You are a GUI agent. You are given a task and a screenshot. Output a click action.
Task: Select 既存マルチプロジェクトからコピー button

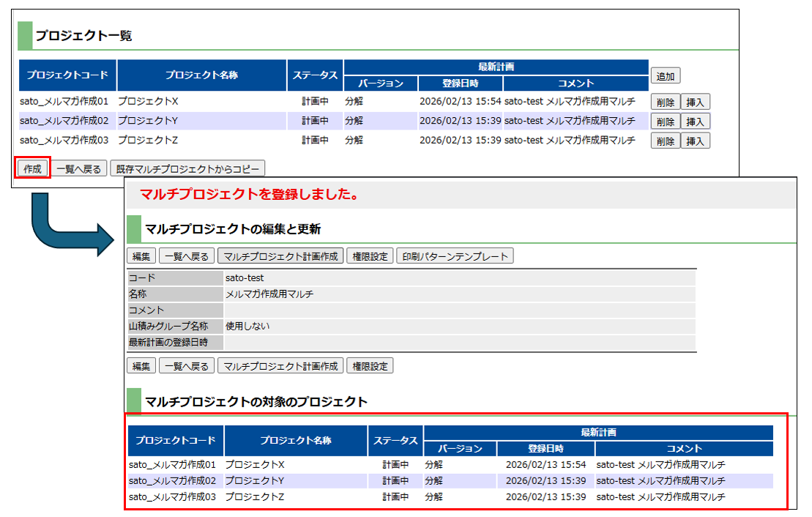pyautogui.click(x=187, y=169)
